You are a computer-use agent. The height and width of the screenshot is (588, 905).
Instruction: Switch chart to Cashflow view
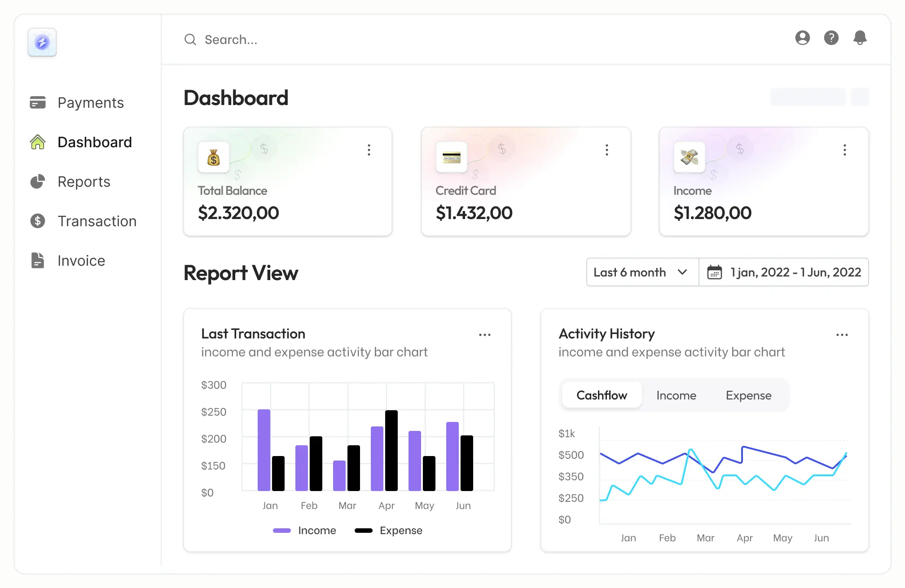(602, 395)
